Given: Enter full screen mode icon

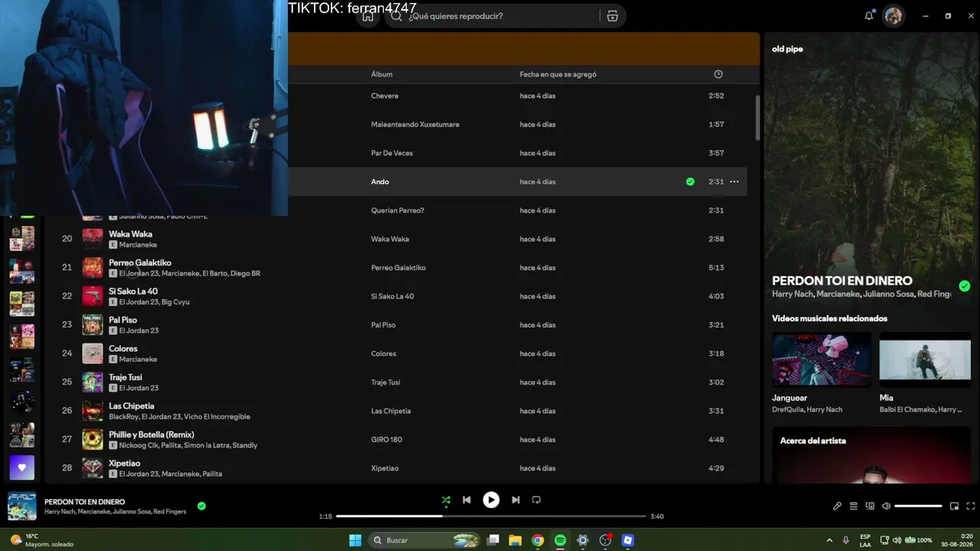Looking at the screenshot, I should tap(971, 506).
